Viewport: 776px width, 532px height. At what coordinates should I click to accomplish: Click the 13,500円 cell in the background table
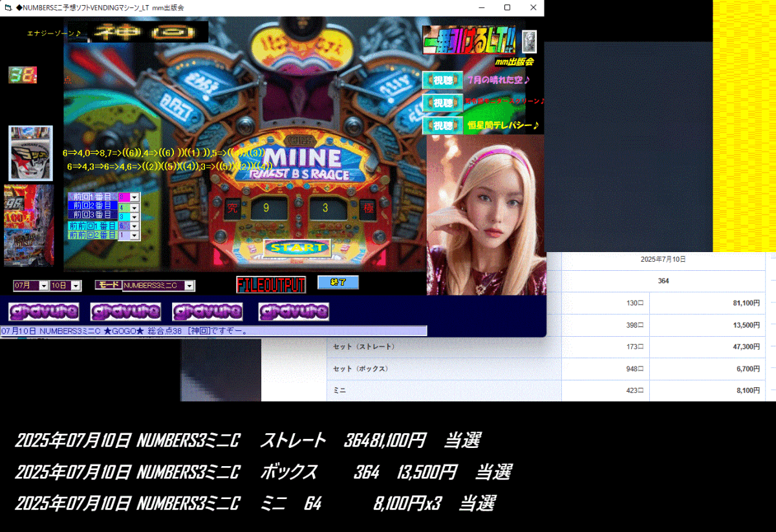[x=707, y=325]
